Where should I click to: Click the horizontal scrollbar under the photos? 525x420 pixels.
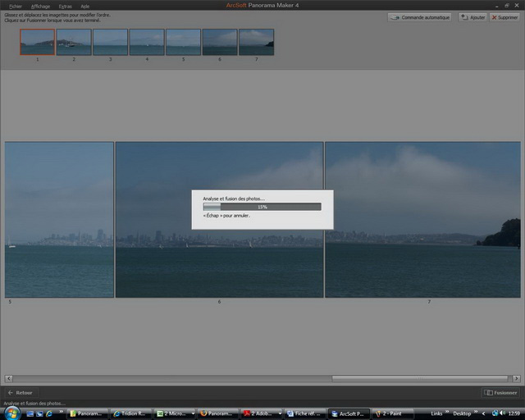click(423, 378)
